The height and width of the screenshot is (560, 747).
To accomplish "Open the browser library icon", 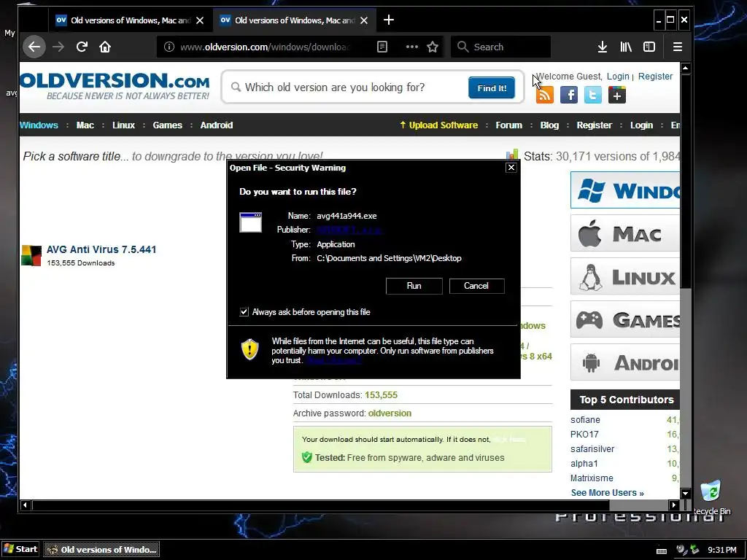I will click(625, 47).
